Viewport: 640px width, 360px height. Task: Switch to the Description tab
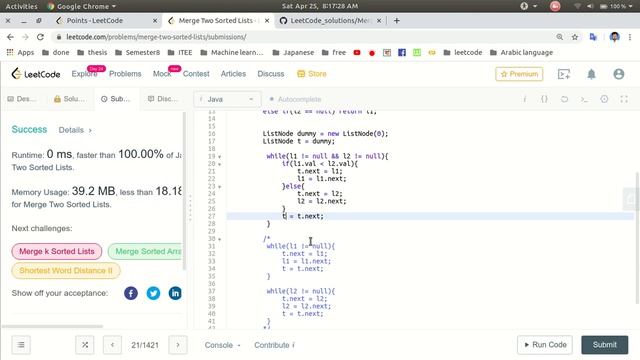tap(22, 99)
